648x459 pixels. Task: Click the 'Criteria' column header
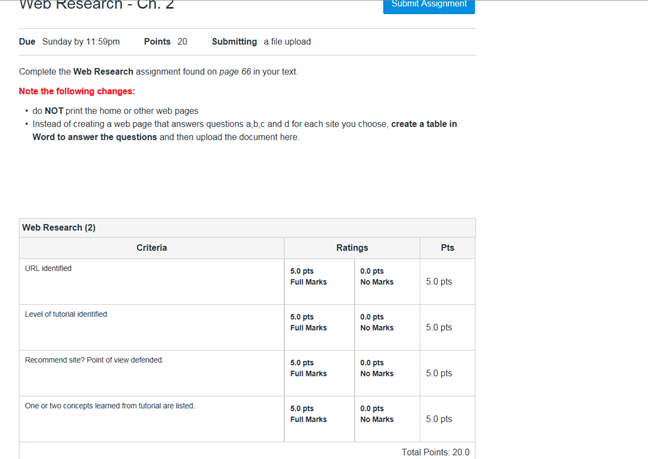pos(151,248)
